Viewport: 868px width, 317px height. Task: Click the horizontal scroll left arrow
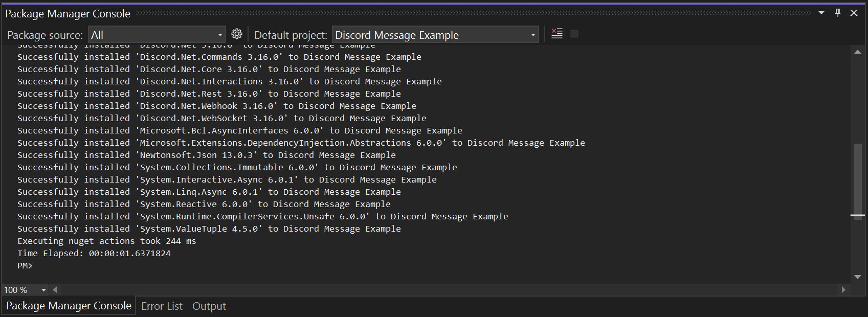click(x=55, y=289)
